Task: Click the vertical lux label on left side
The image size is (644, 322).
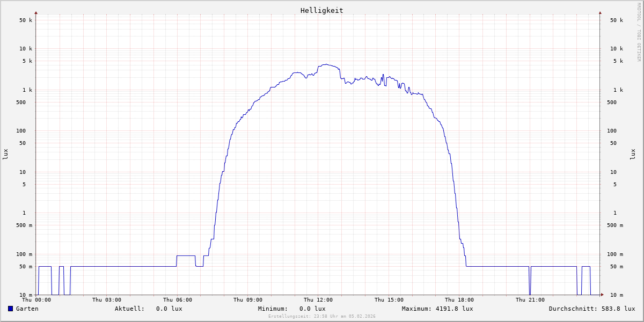Action: 5,154
